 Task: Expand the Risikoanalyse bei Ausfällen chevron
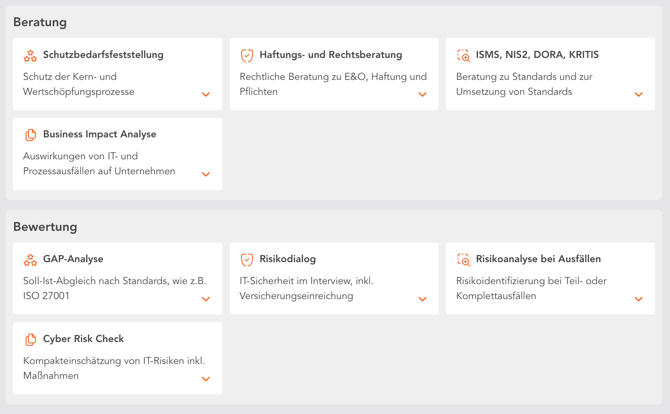[x=639, y=299]
